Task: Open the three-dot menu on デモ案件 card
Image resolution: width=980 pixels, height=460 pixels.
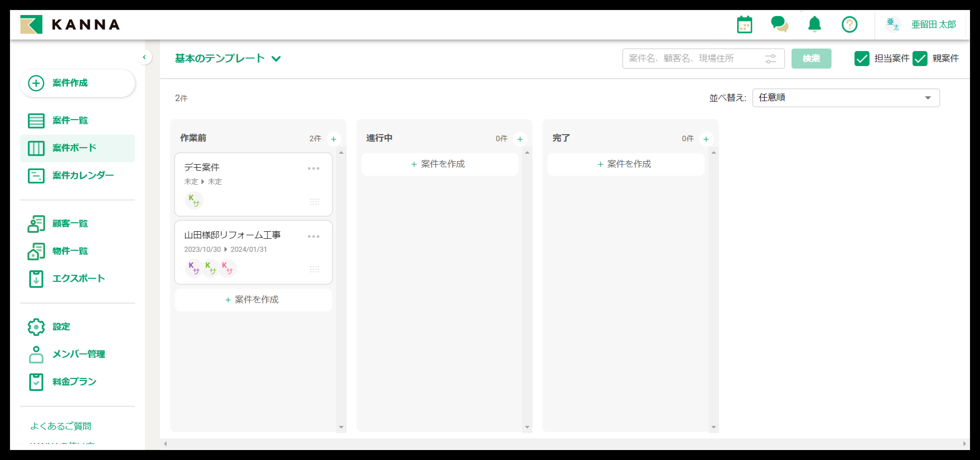Action: 313,168
